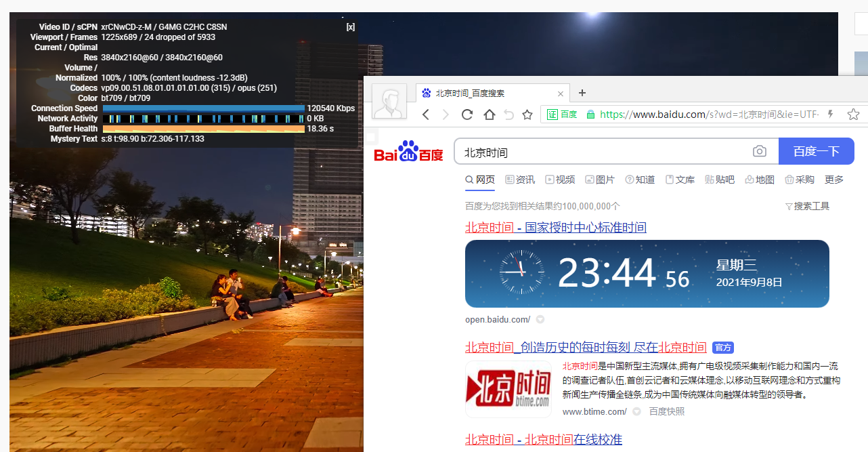Click the bt709 / bt709 color value
The image size is (868, 452).
pos(126,98)
